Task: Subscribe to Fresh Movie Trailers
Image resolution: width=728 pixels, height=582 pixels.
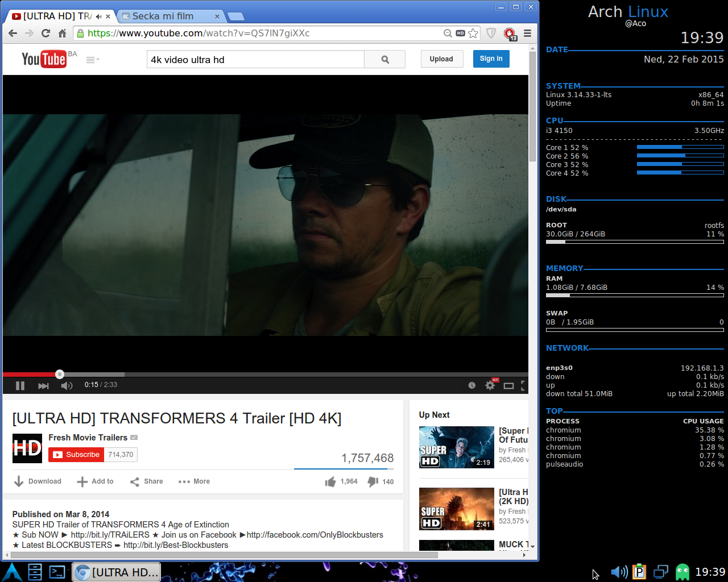Action: click(x=76, y=455)
